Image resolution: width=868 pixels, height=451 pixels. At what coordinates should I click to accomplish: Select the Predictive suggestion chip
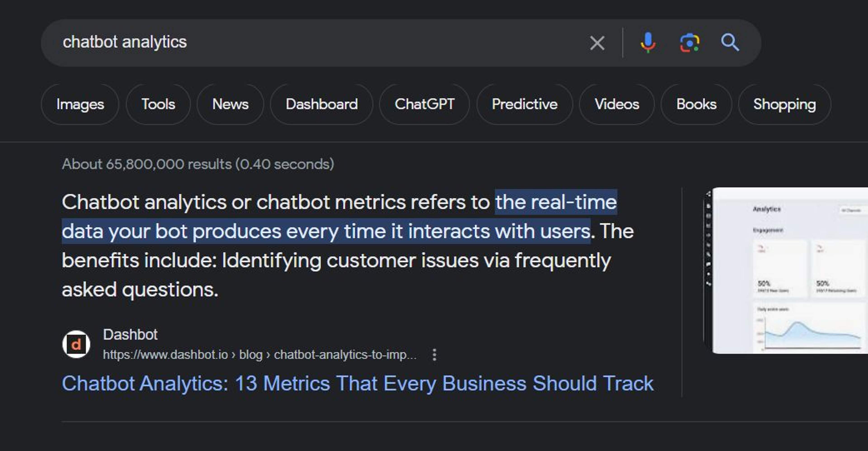[525, 104]
